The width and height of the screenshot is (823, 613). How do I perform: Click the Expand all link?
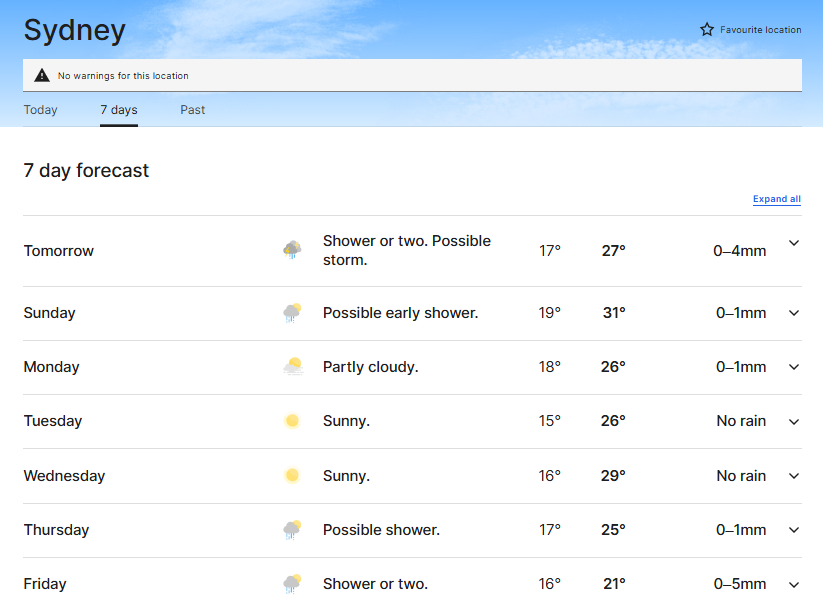(777, 199)
